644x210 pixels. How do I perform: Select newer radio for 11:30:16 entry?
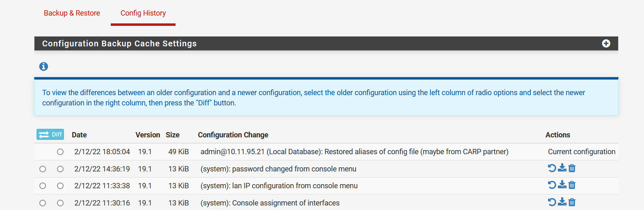(x=60, y=203)
